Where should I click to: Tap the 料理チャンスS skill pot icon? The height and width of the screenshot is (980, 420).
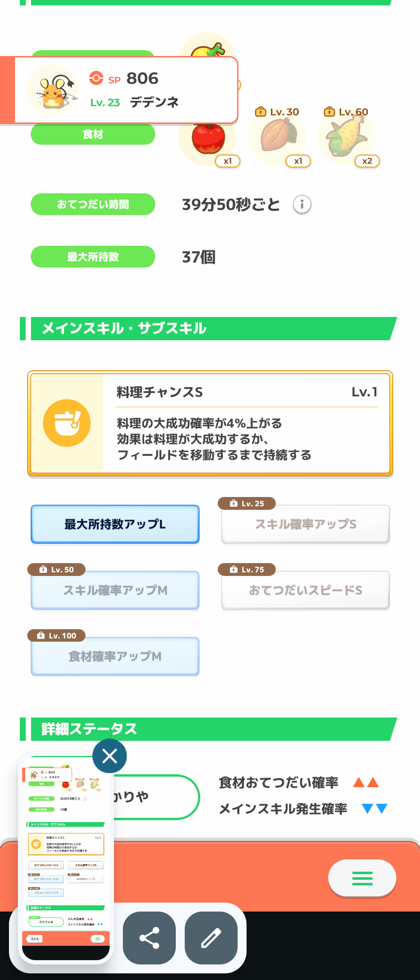[67, 423]
